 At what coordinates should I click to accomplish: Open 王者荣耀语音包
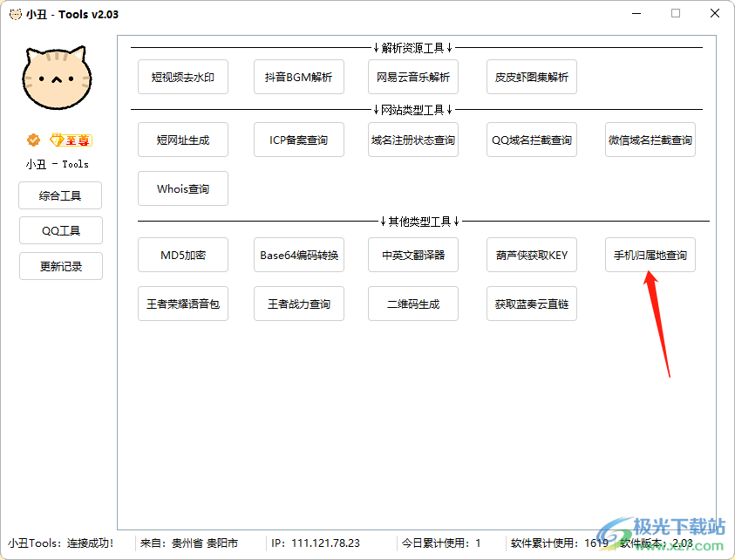point(183,304)
